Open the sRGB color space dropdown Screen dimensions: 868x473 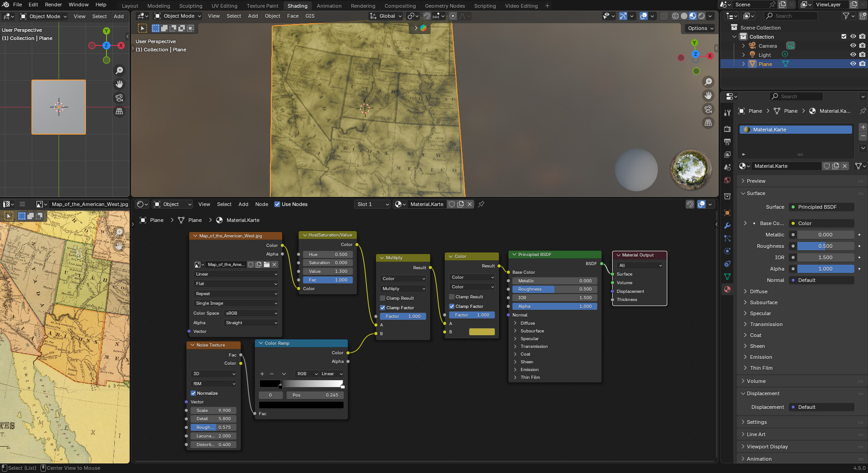pos(251,313)
